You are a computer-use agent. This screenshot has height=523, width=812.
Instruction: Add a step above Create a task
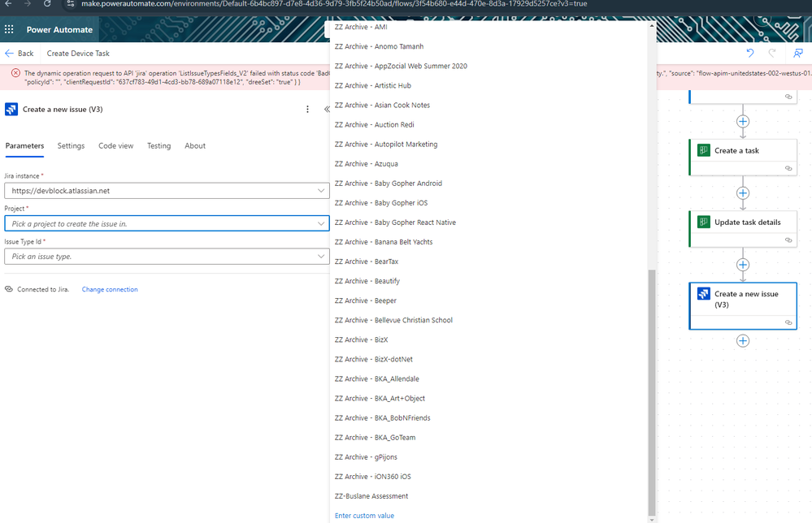[x=743, y=122]
